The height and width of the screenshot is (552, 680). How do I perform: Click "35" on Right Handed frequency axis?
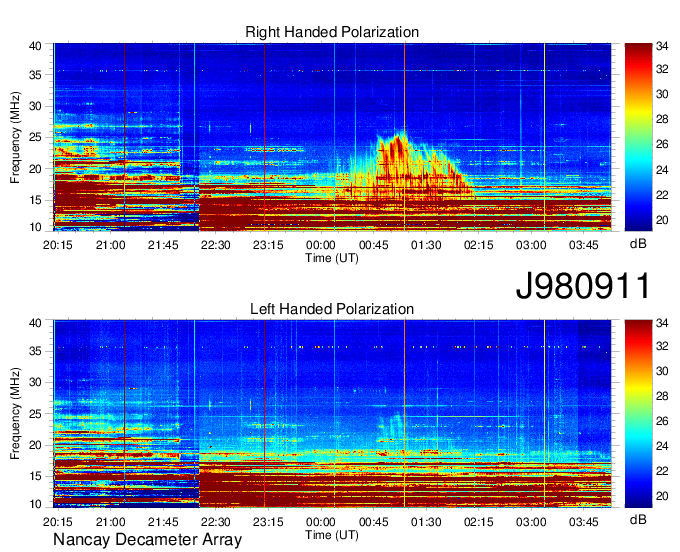tap(35, 75)
